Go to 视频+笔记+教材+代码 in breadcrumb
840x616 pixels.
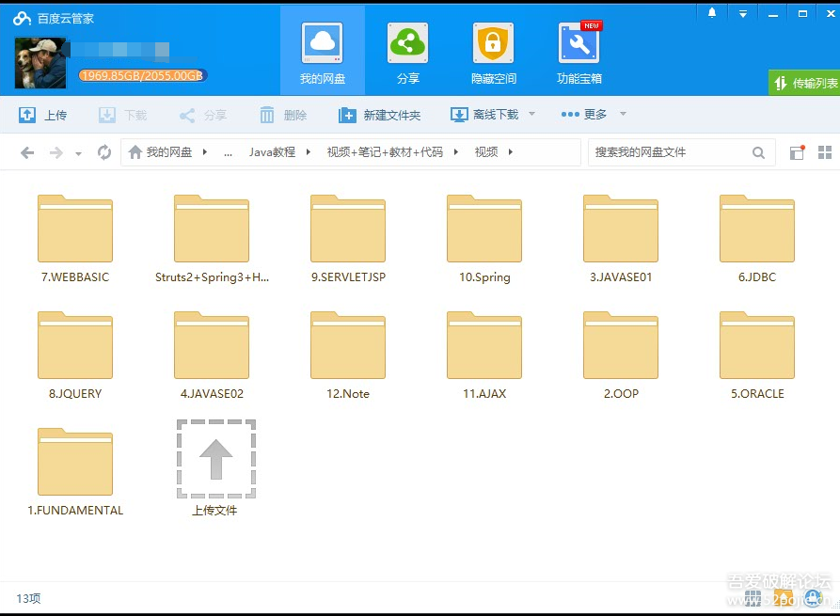385,152
